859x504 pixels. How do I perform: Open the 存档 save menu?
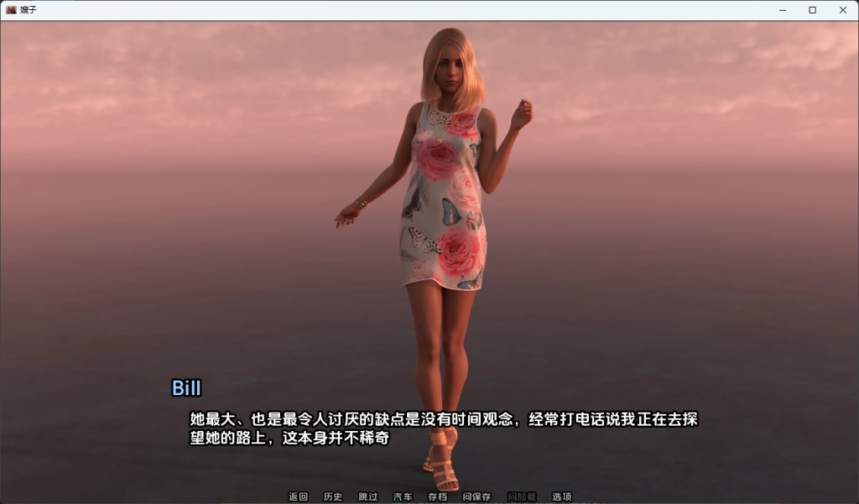(437, 496)
